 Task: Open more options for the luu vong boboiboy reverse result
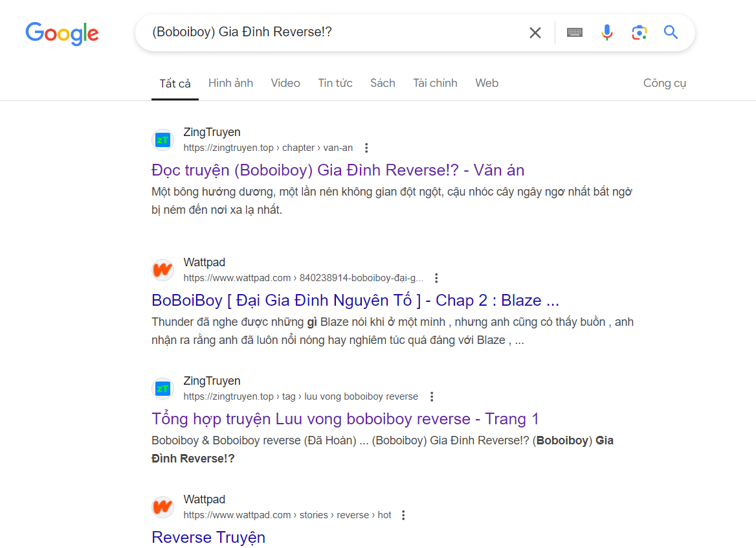click(432, 396)
